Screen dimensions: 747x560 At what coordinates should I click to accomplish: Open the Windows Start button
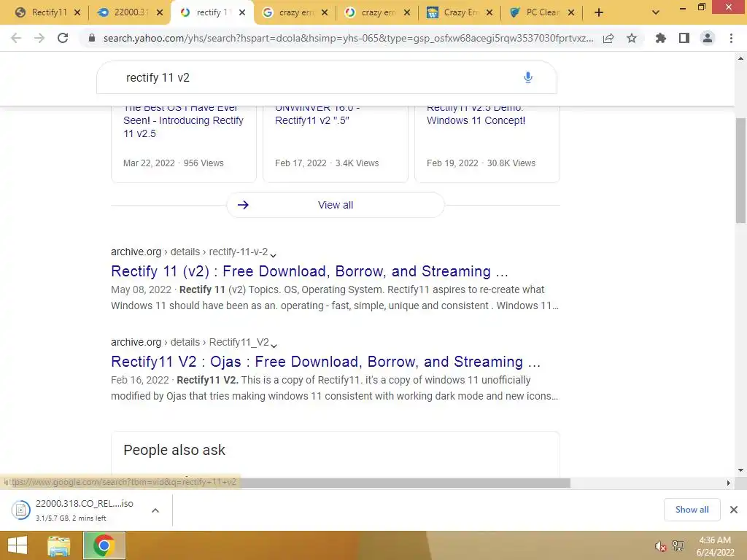pos(18,545)
